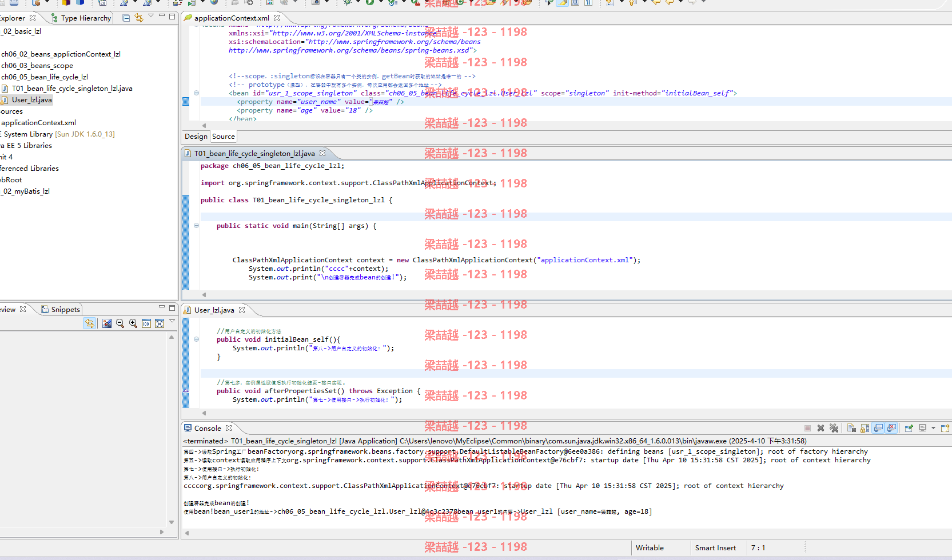This screenshot has height=560, width=952.
Task: Switch XML editor to Design tab
Action: (x=196, y=137)
